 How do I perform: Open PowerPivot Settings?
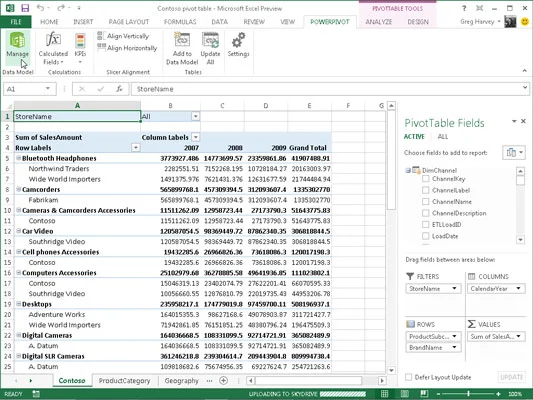coord(238,45)
